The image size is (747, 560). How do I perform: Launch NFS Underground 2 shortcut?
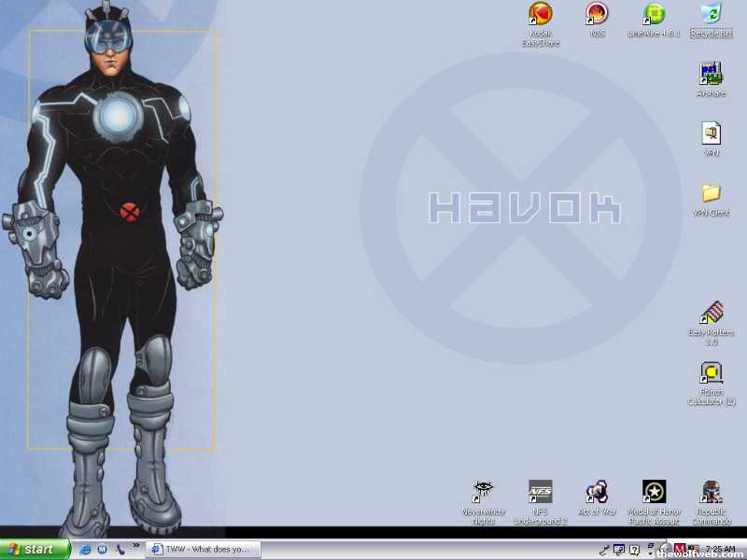pyautogui.click(x=540, y=492)
